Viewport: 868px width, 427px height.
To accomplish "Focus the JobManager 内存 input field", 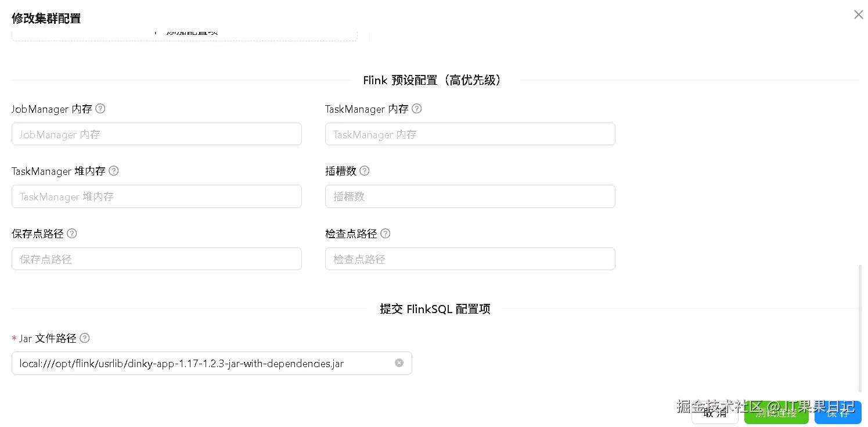I will (x=157, y=134).
